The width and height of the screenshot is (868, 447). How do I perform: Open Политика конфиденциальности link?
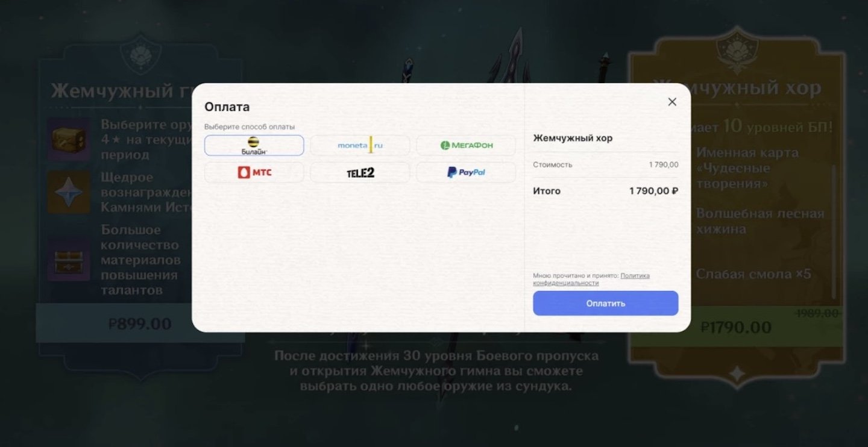pos(591,279)
